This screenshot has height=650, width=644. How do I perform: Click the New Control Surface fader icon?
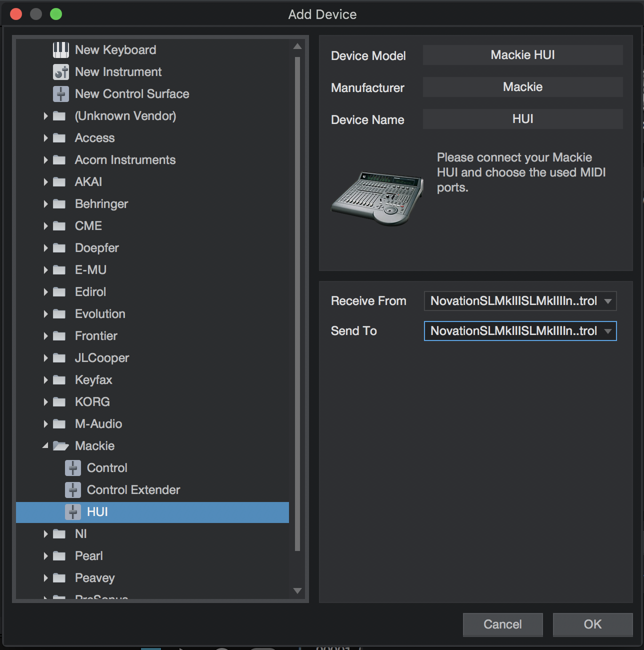(61, 94)
